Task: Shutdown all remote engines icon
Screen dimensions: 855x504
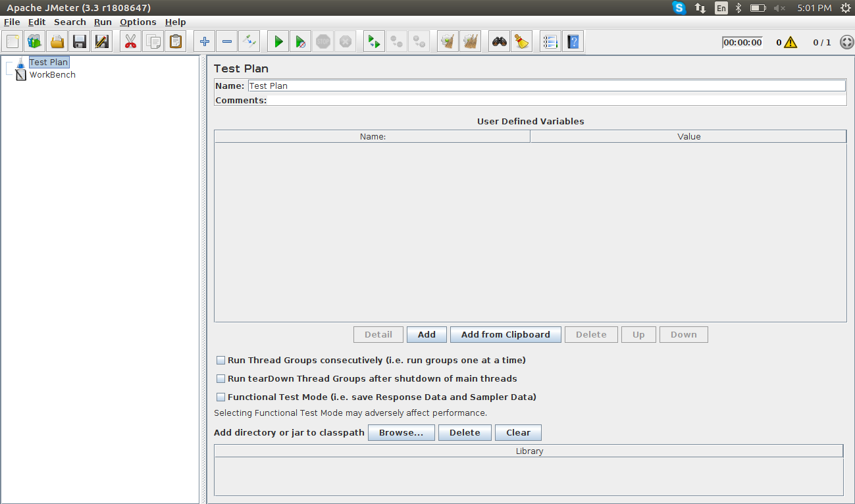Action: [x=419, y=42]
